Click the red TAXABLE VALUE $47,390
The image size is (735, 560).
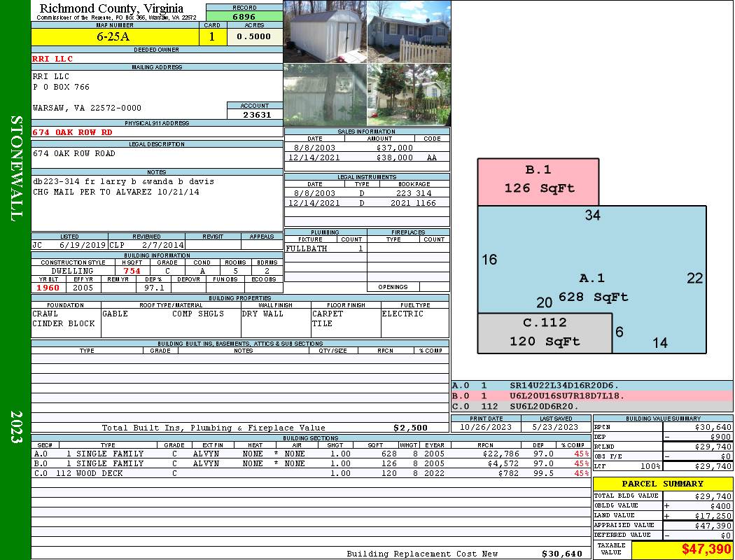(706, 549)
